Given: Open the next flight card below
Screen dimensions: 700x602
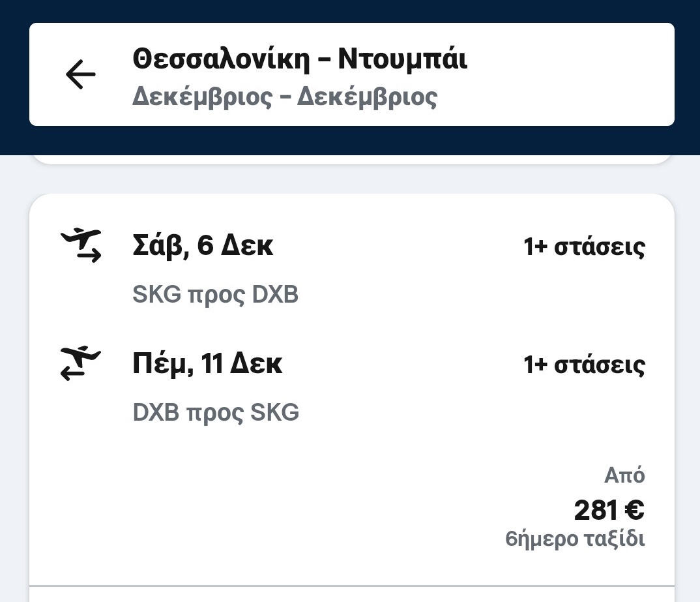Looking at the screenshot, I should pyautogui.click(x=352, y=595).
